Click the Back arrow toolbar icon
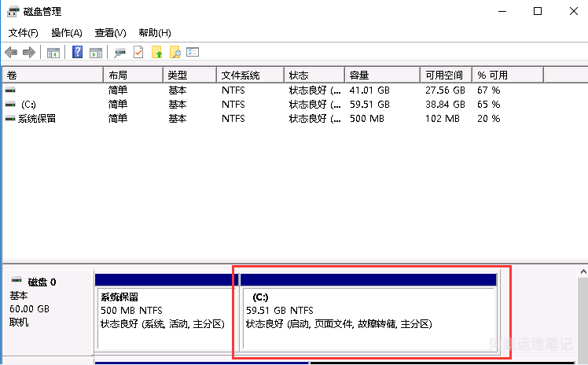The image size is (588, 365). (x=11, y=53)
